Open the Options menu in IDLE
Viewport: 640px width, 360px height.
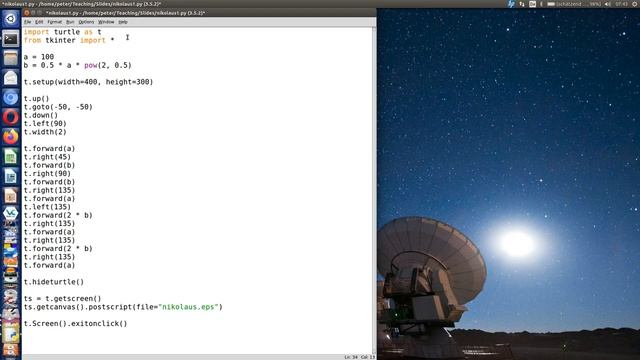(86, 22)
